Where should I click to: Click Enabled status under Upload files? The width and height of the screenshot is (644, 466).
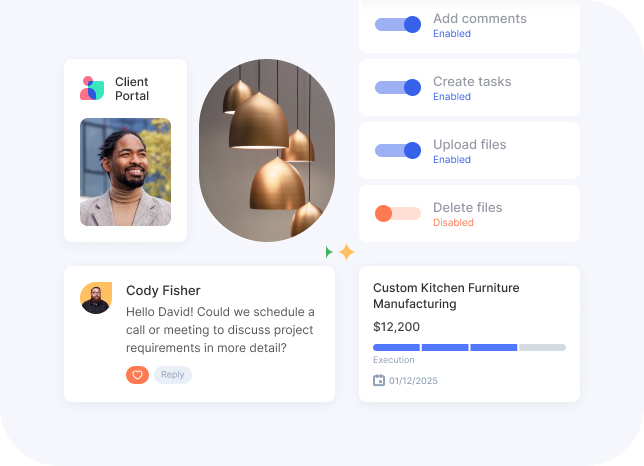(x=452, y=160)
